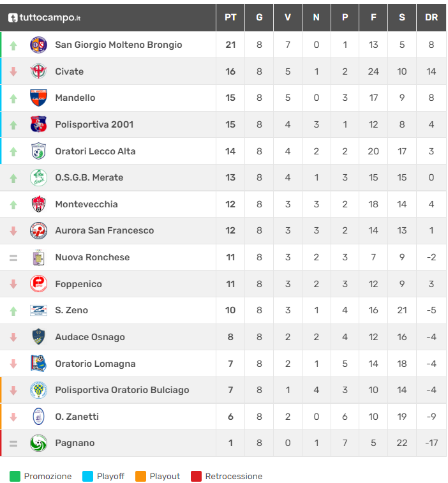
Task: Click the red Retrocessione legend swatch
Action: pyautogui.click(x=196, y=476)
